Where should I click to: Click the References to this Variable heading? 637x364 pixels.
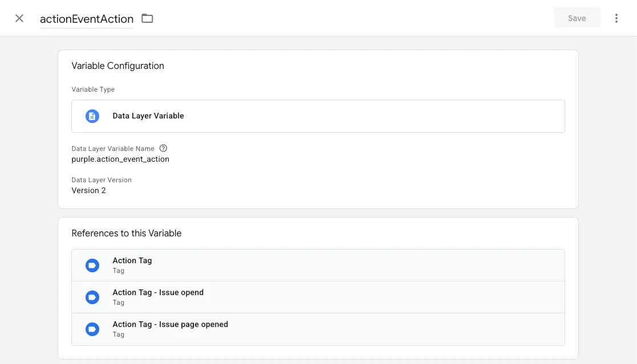pyautogui.click(x=127, y=234)
